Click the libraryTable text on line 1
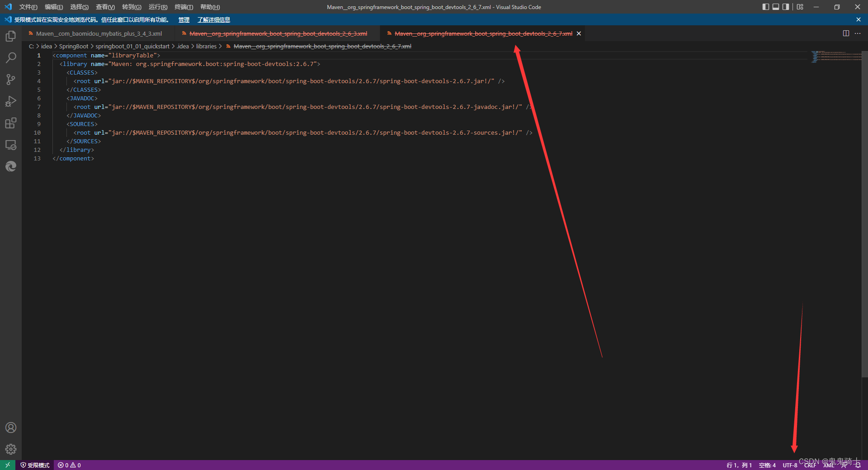The image size is (868, 470). coord(132,55)
